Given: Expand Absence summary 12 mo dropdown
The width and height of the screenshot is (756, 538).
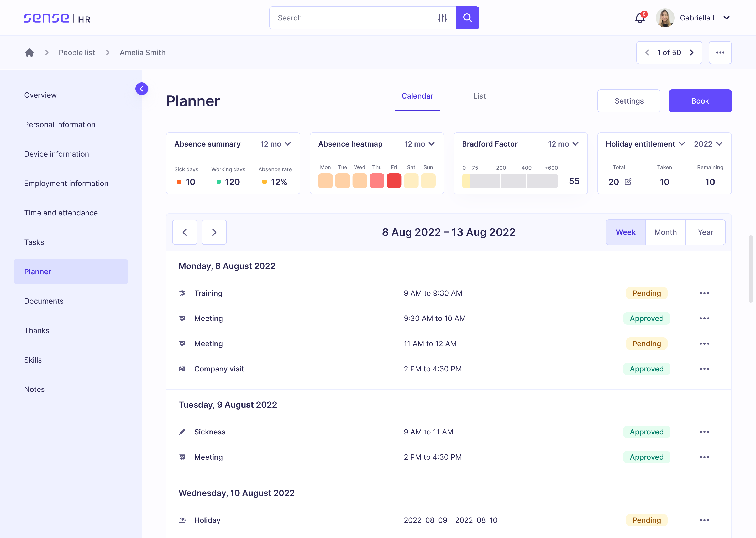Looking at the screenshot, I should pos(275,144).
